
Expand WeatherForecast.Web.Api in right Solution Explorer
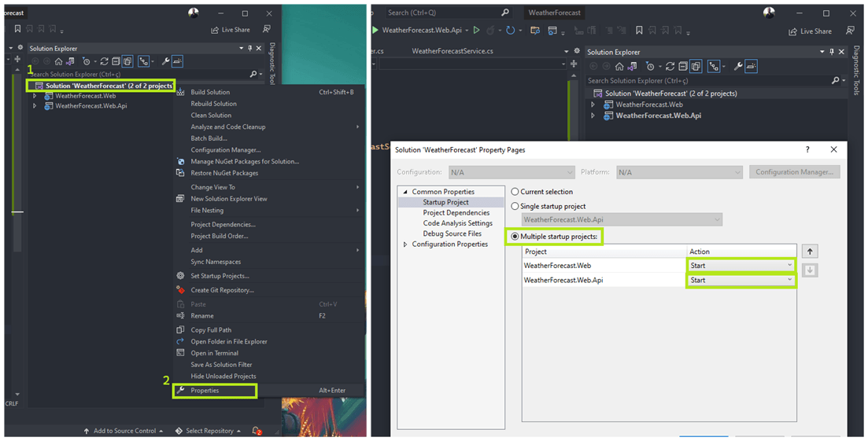click(x=593, y=116)
